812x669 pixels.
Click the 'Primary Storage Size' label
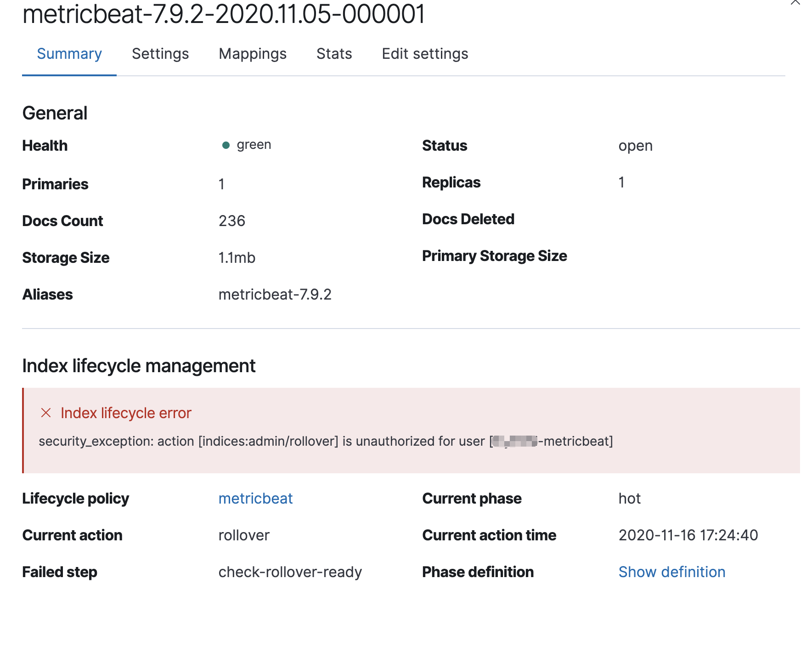pos(495,256)
